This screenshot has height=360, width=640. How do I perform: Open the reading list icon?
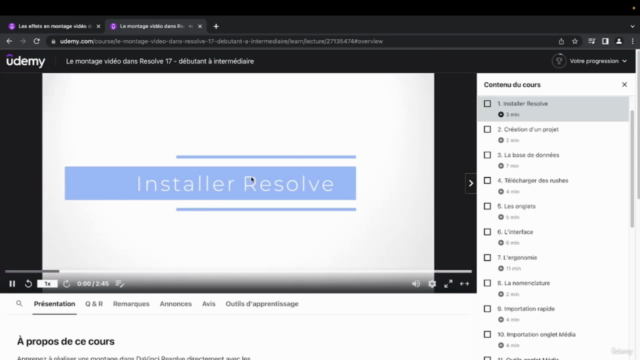pos(591,41)
